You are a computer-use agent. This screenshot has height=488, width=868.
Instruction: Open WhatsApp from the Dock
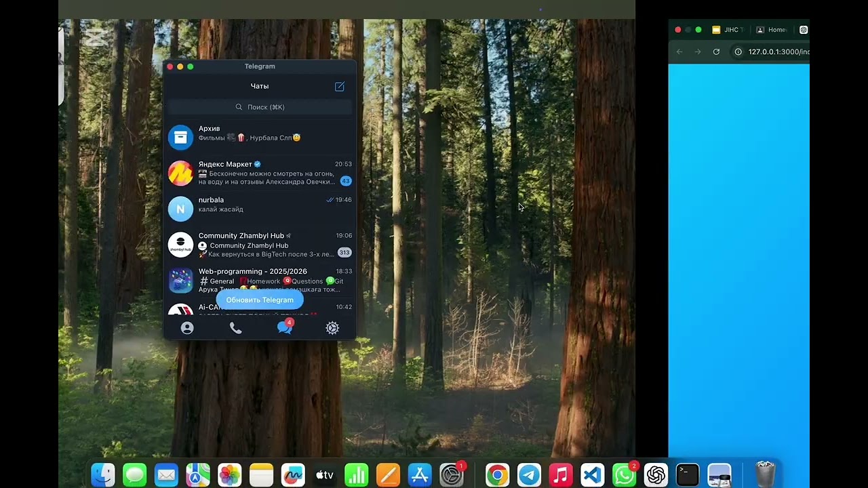[624, 475]
